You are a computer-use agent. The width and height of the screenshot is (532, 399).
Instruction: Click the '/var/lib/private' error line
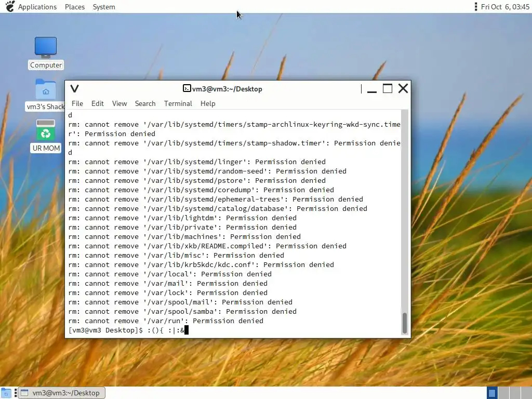182,228
